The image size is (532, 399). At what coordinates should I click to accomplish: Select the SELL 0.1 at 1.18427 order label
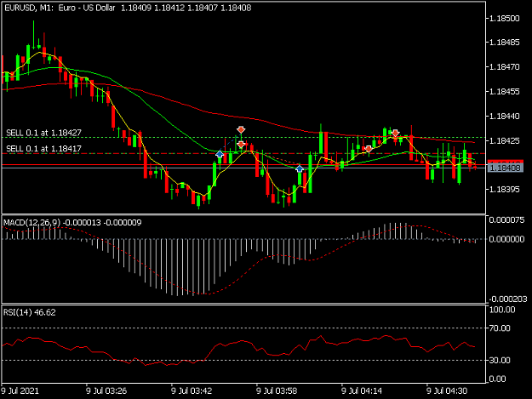pos(43,133)
